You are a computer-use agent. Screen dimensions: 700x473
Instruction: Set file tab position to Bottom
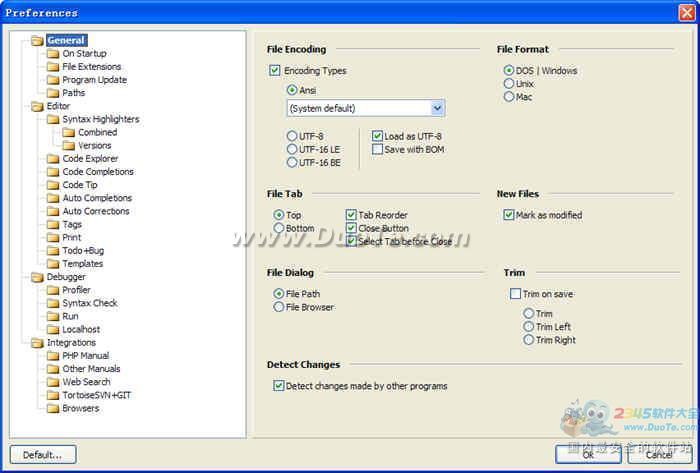(279, 228)
